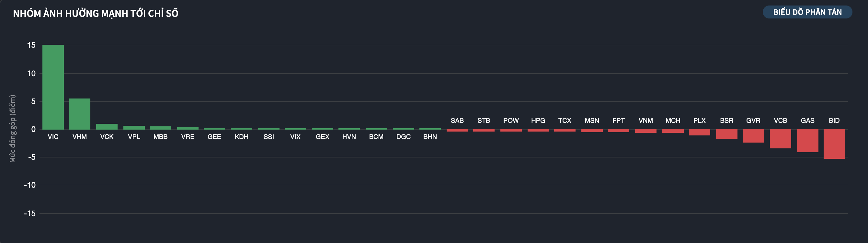
Task: Click the red GVR bar
Action: 753,136
